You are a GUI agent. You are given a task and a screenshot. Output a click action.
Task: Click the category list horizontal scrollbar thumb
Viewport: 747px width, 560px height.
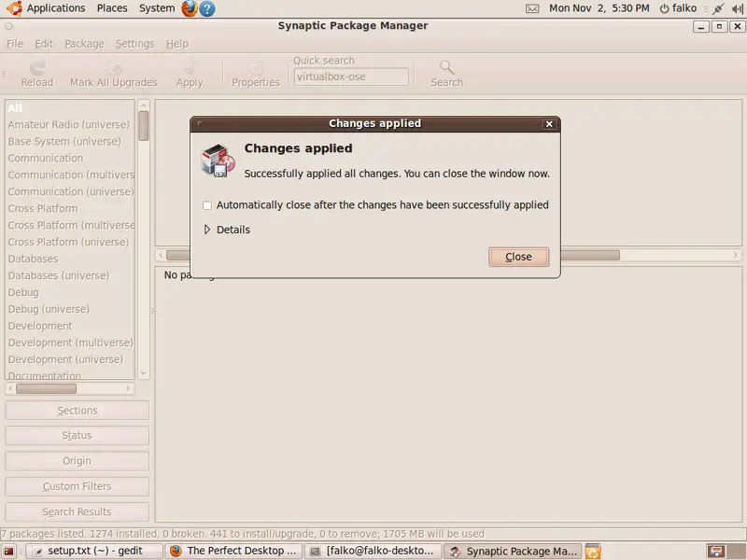click(46, 388)
